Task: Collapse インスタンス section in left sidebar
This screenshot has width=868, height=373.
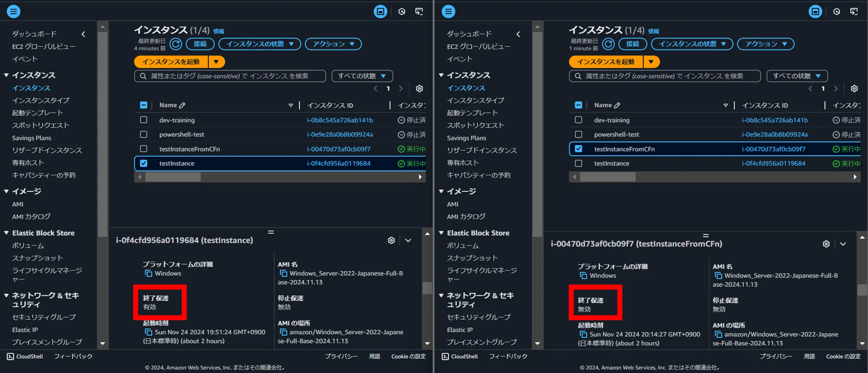Action: (6, 75)
